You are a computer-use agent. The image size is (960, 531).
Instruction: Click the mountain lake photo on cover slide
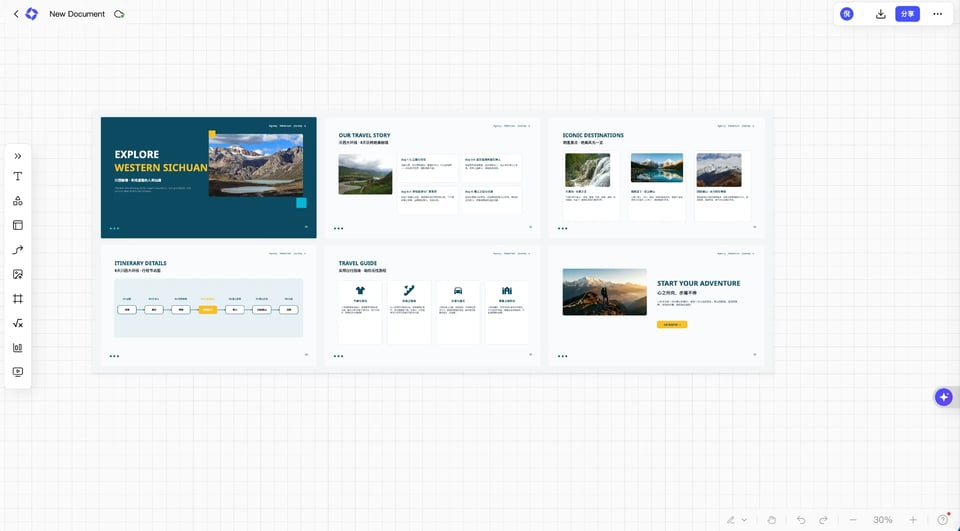(256, 165)
